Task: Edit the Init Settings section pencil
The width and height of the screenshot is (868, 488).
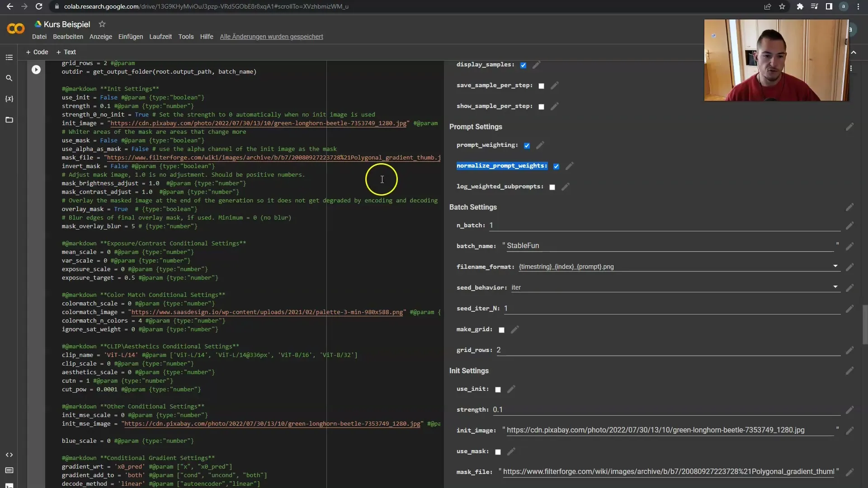Action: click(850, 371)
